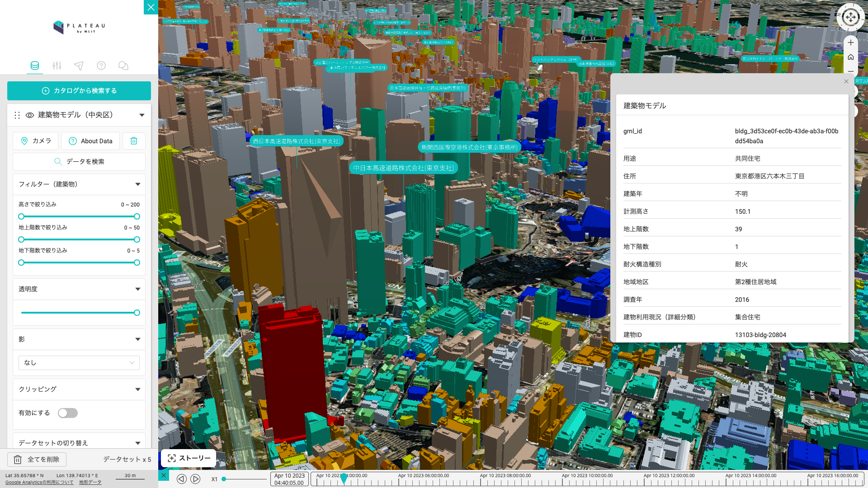Viewport: 868px width, 488px height.
Task: Expand the データセットの切り替え section
Action: click(138, 443)
